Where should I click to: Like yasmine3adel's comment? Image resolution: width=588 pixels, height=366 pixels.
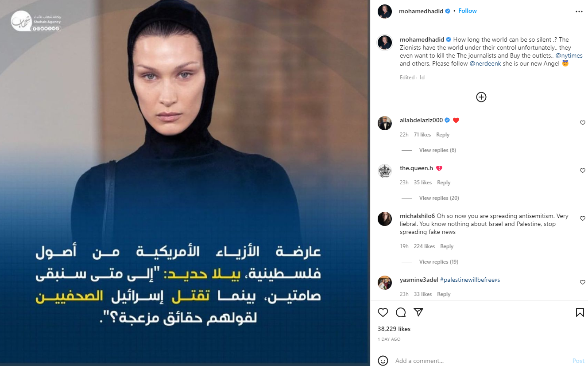click(582, 282)
